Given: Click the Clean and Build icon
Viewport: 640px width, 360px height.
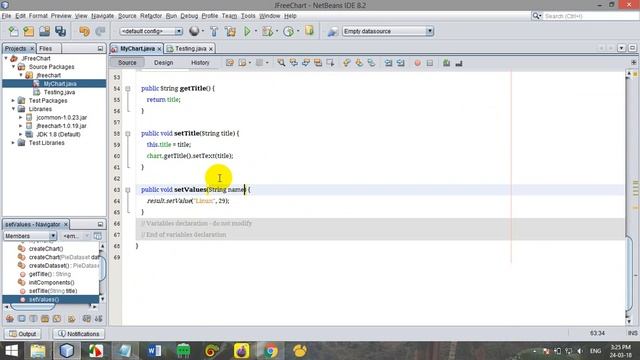Looking at the screenshot, I should click(230, 31).
